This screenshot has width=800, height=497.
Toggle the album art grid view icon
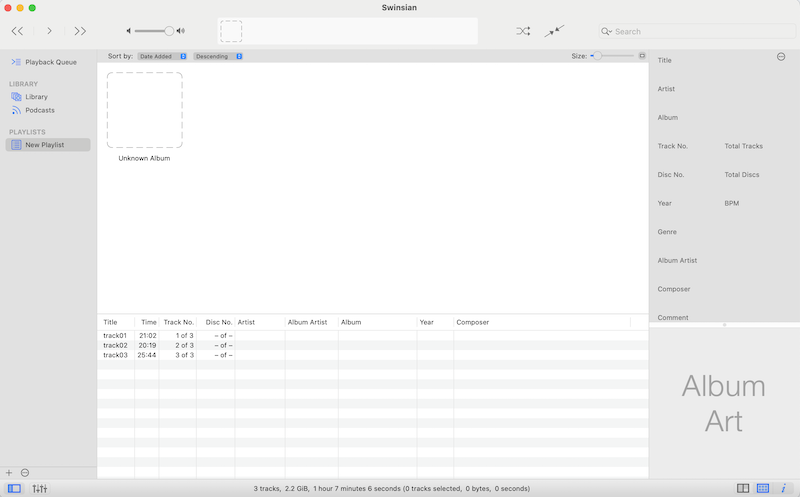click(763, 488)
